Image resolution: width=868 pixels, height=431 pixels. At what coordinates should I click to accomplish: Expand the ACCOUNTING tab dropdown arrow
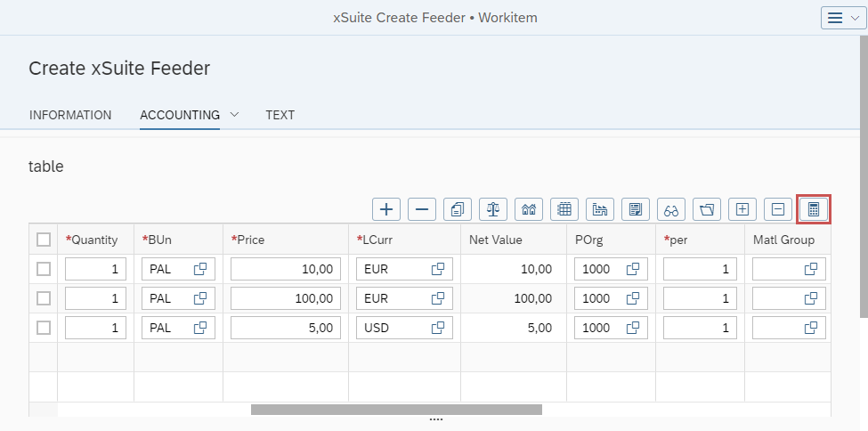pos(234,115)
